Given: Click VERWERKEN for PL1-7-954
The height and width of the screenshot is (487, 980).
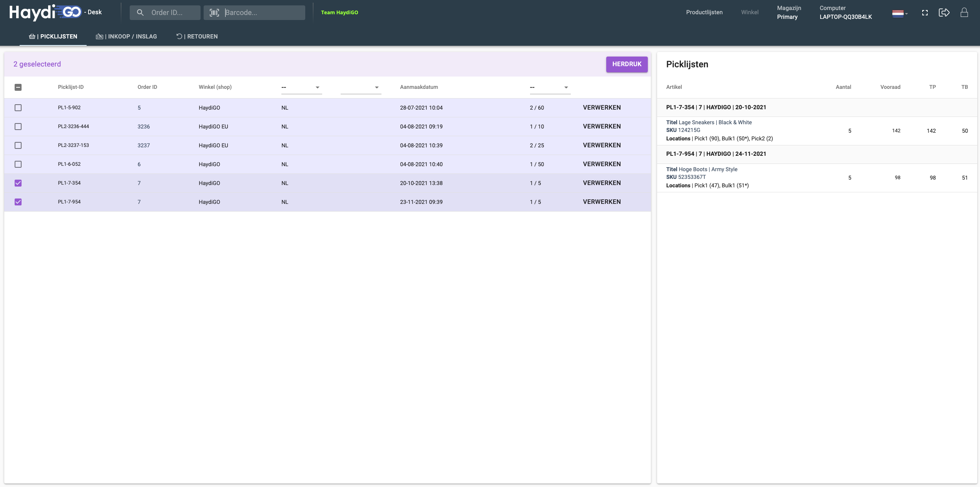Looking at the screenshot, I should 602,202.
